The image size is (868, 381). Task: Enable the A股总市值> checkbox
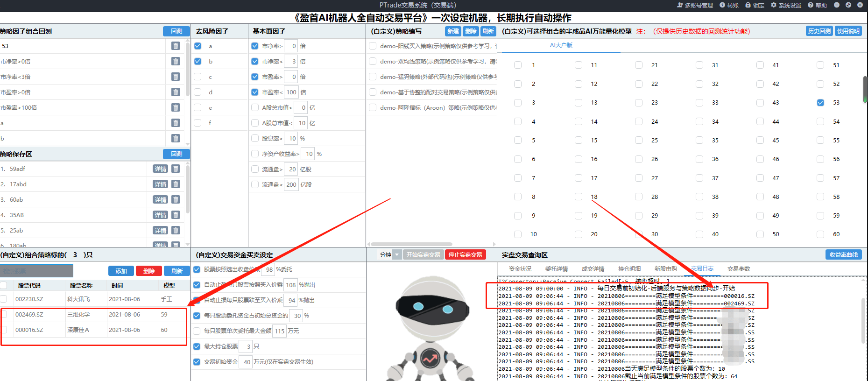click(255, 108)
